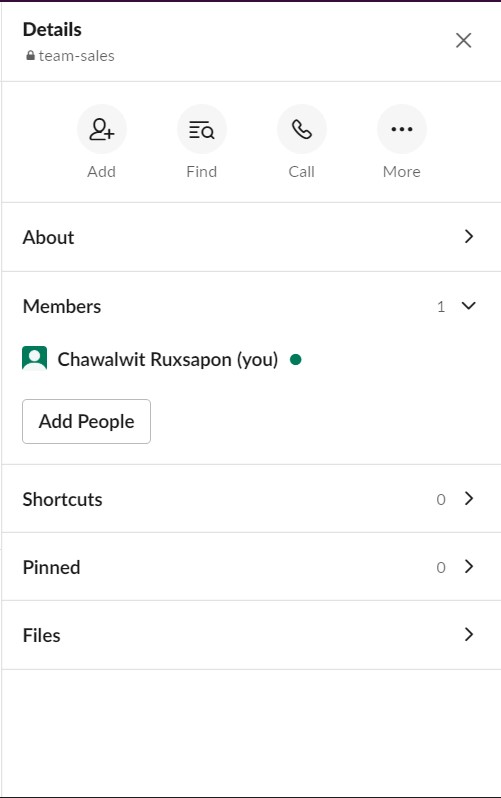The height and width of the screenshot is (798, 501).
Task: Open the More options ellipsis
Action: click(402, 129)
